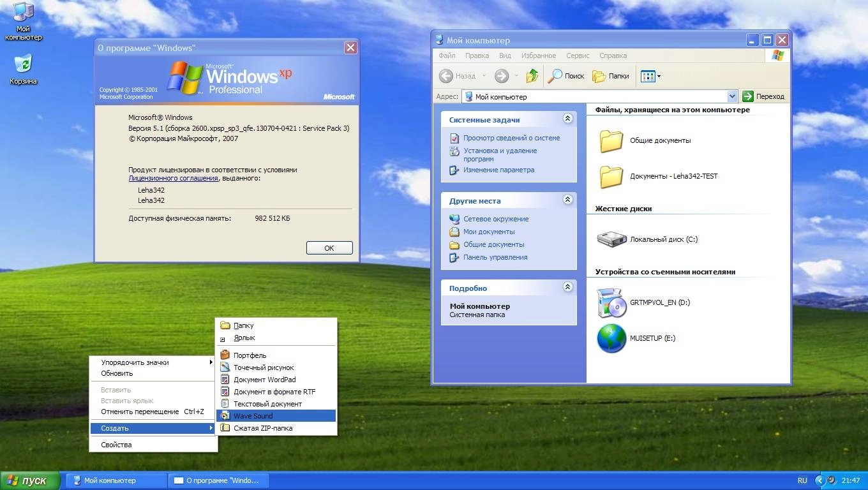The image size is (868, 490).
Task: Choose Документ WordPad in submenu
Action: pos(276,380)
